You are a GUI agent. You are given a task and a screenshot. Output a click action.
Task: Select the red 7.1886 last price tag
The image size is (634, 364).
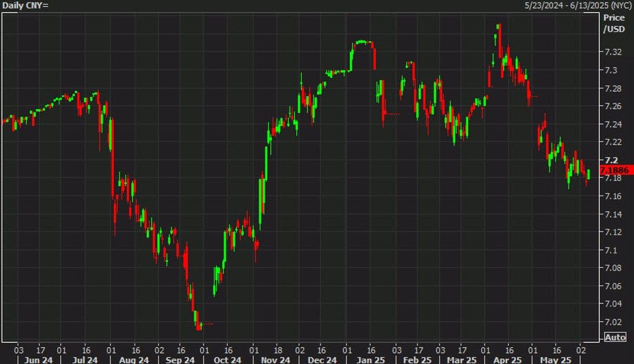pyautogui.click(x=614, y=170)
